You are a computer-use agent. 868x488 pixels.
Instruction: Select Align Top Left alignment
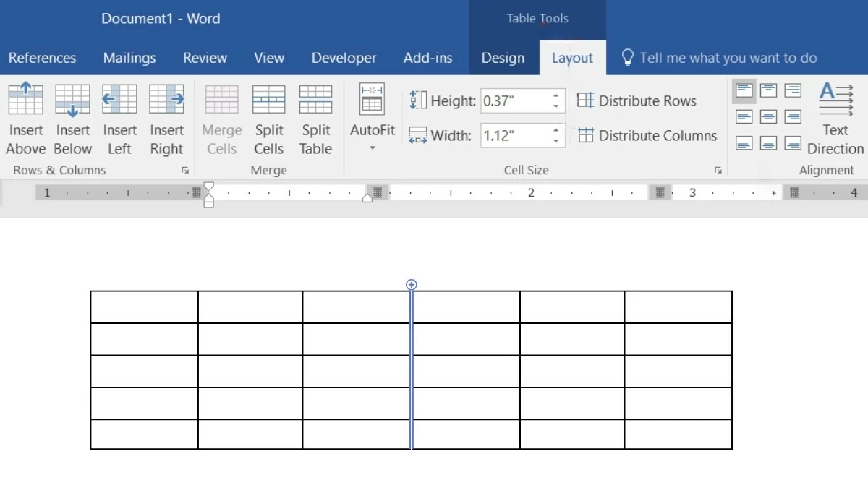tap(744, 91)
